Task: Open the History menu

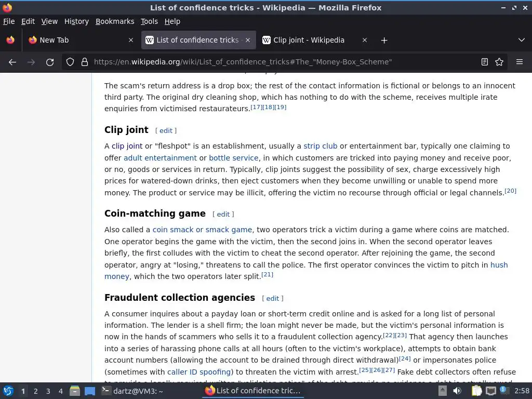Action: coord(77,21)
